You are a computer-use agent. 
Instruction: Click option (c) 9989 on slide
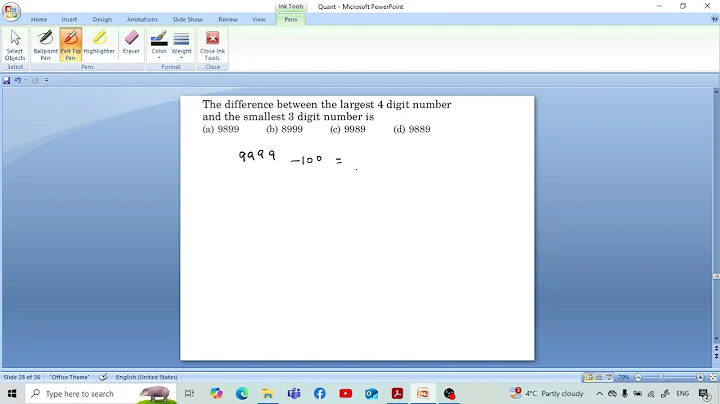[x=348, y=129]
